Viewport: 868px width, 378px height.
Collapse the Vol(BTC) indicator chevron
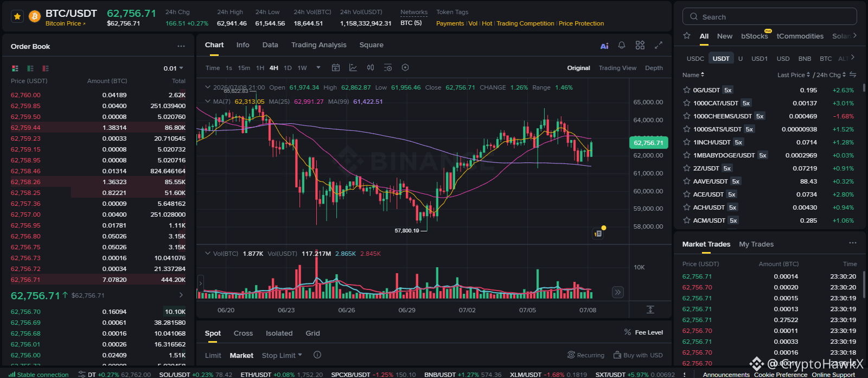tap(207, 253)
